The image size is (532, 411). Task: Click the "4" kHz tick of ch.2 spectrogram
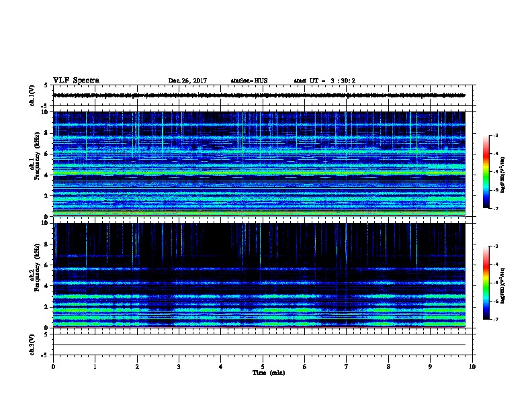click(47, 286)
